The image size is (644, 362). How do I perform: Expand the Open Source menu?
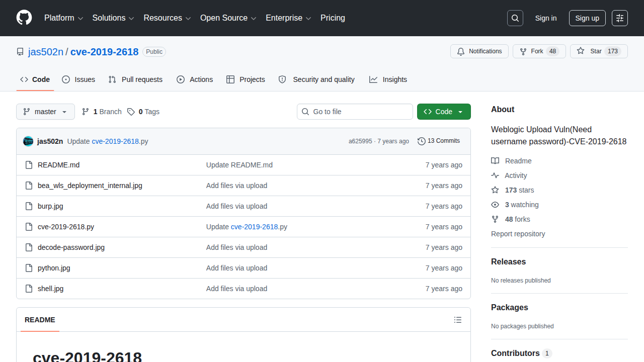tap(228, 18)
